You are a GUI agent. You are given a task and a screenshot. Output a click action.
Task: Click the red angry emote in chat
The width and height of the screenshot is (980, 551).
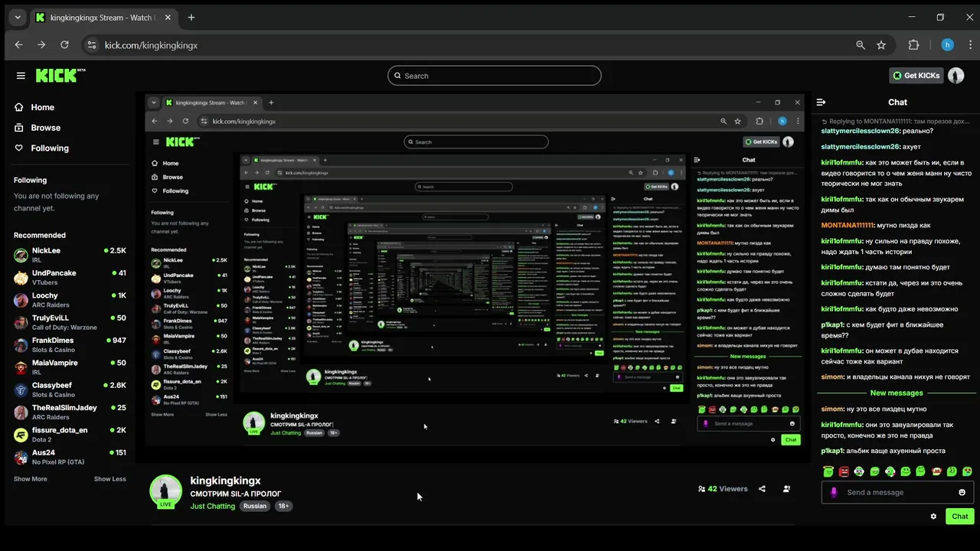pyautogui.click(x=844, y=471)
